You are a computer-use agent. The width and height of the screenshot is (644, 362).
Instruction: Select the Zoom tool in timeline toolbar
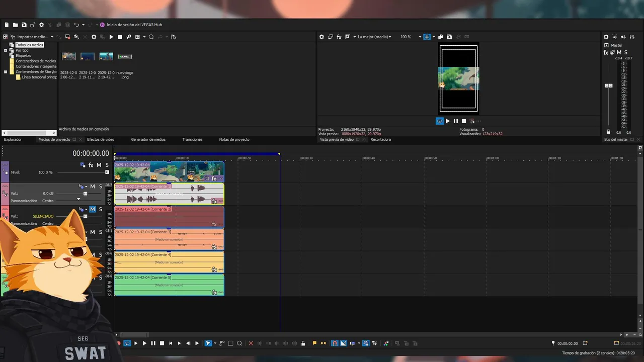point(239,343)
